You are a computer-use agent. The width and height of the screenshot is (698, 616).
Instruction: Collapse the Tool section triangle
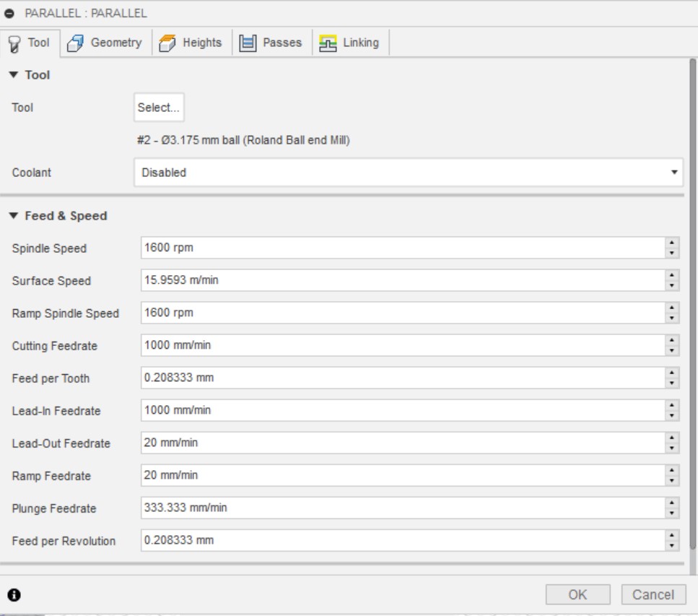tap(14, 75)
